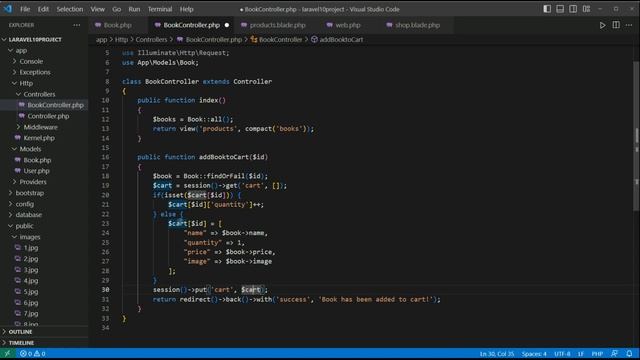Image resolution: width=640 pixels, height=360 pixels.
Task: Open Explorer views and more actions ellipsis
Action: click(77, 25)
